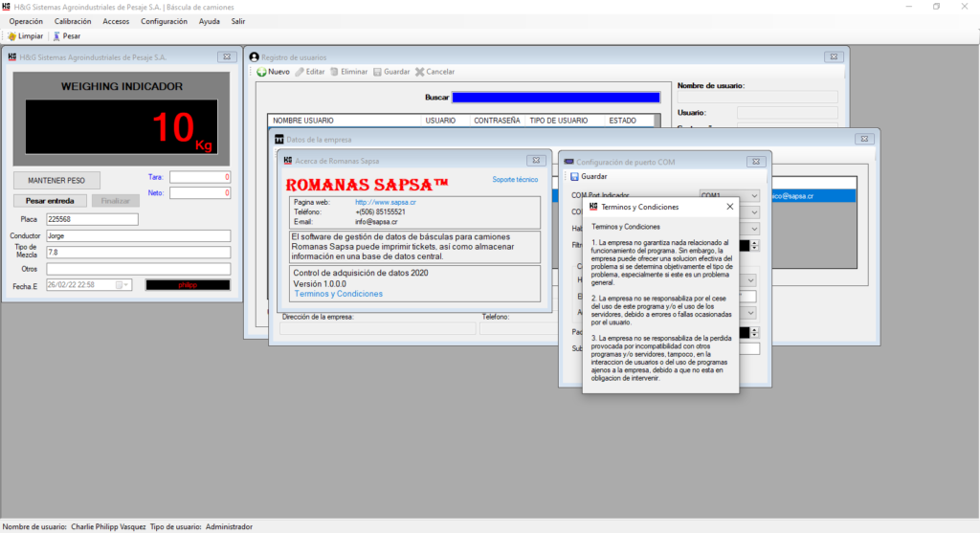Close the Registro de usuarios window
The width and height of the screenshot is (980, 533).
[834, 56]
